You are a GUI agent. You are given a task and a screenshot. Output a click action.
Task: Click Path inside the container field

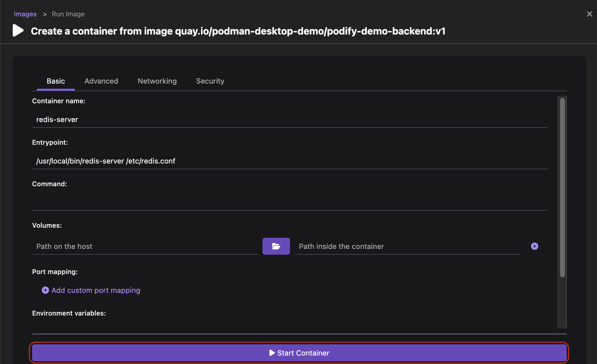click(407, 247)
